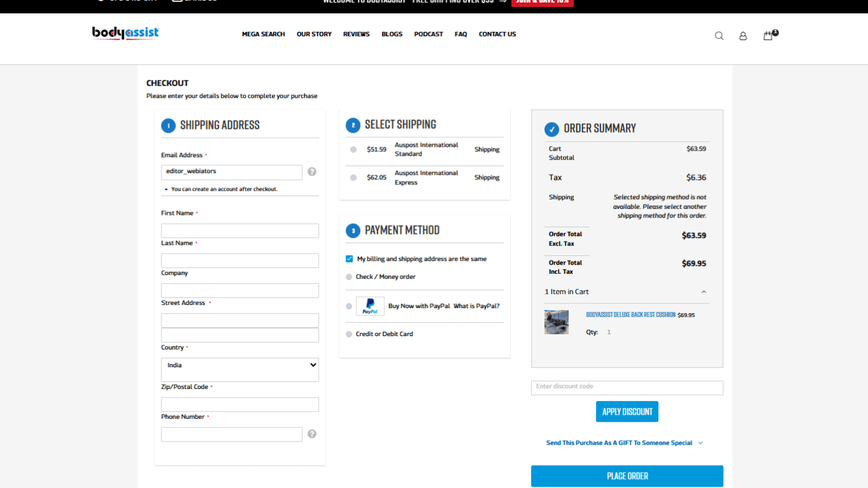
Task: Open Contact Us page
Action: tap(498, 34)
